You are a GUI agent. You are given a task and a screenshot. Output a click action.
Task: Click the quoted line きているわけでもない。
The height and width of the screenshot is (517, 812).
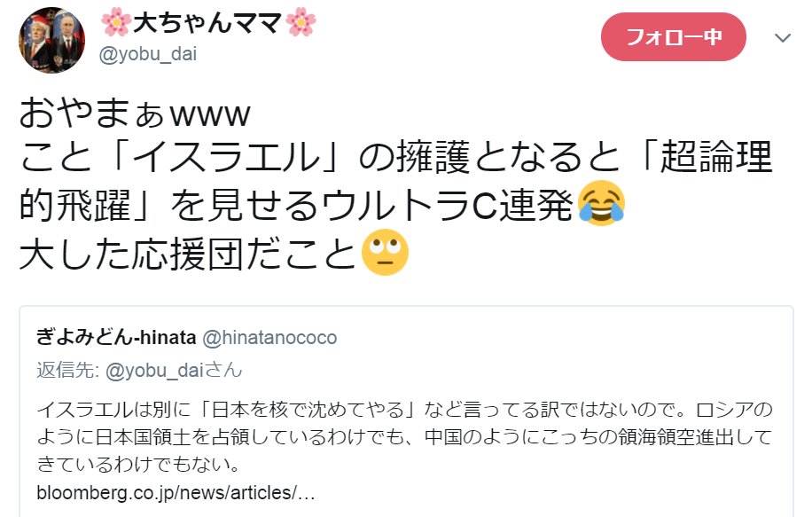(138, 464)
